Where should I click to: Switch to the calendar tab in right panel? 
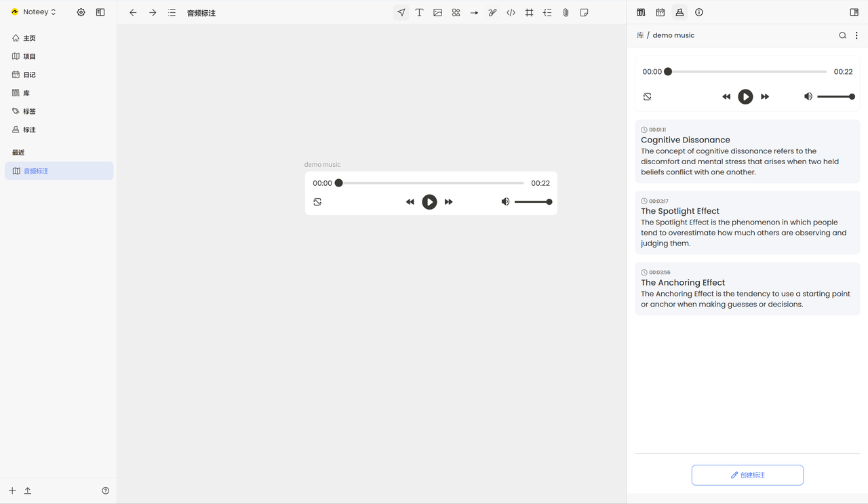pos(660,12)
